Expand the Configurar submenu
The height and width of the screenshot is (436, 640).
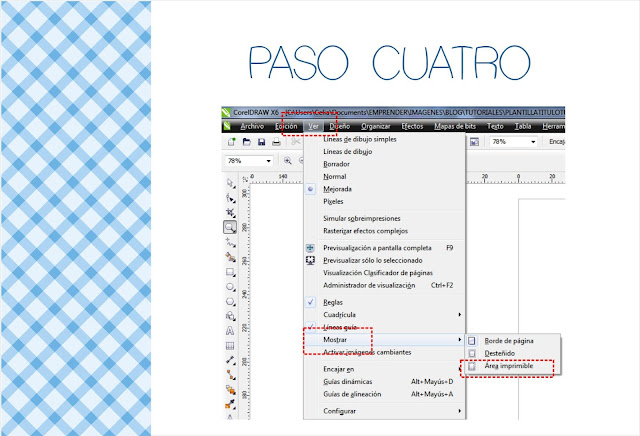click(x=384, y=411)
